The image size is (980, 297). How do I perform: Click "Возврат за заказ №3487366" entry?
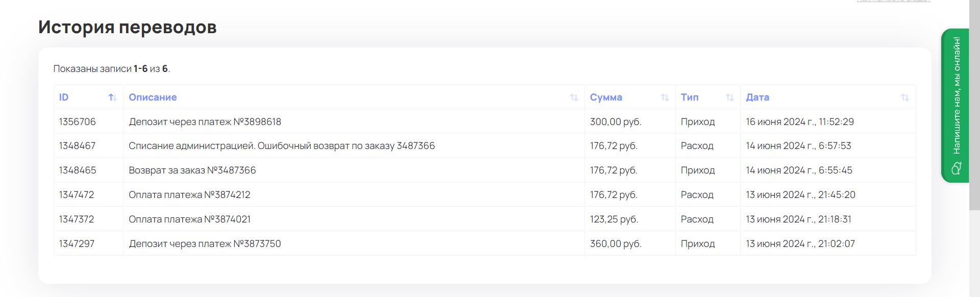192,170
